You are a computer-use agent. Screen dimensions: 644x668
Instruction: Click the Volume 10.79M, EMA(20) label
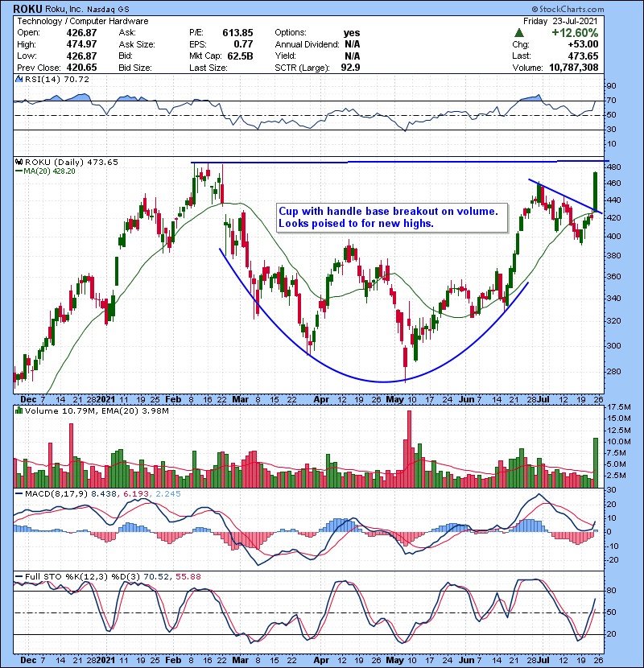tap(97, 410)
